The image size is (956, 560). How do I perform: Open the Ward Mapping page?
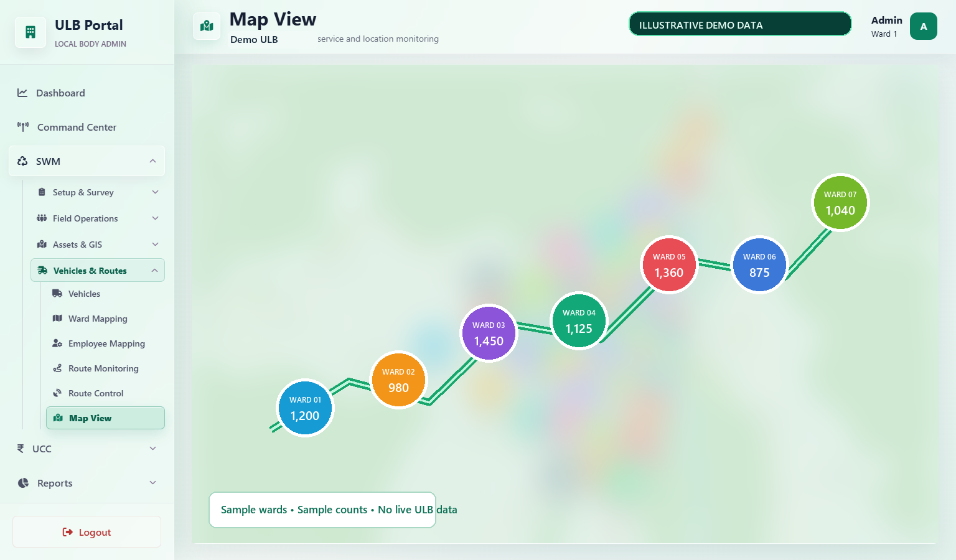[105, 319]
